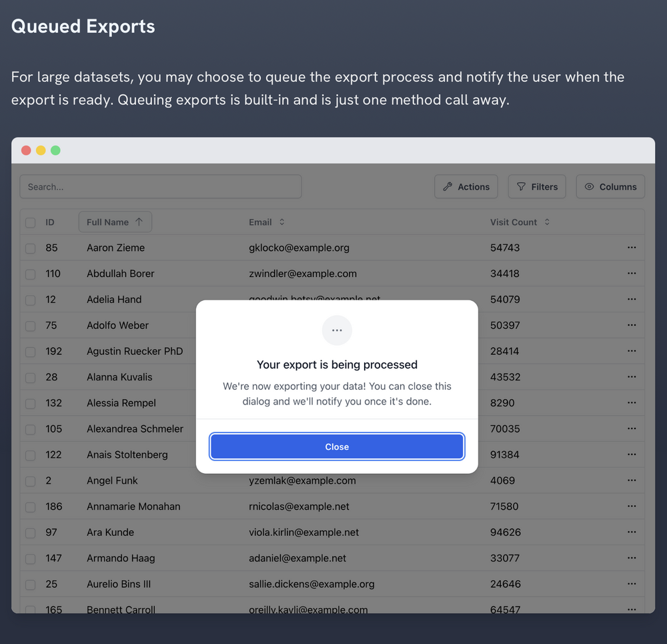Select the email sallie.dickens@example.org
667x644 pixels.
click(311, 584)
